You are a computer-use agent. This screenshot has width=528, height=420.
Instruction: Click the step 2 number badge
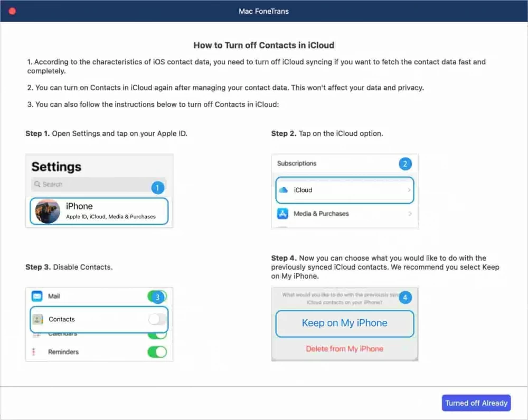[405, 164]
